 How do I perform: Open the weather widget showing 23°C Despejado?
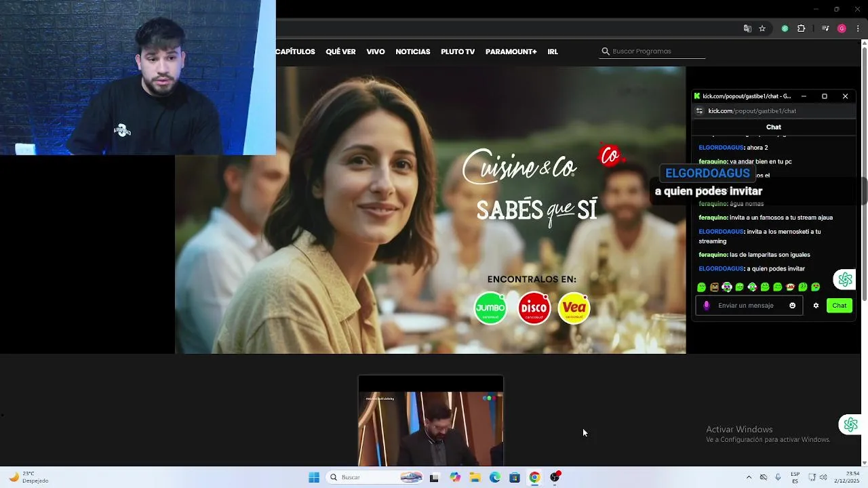click(29, 477)
